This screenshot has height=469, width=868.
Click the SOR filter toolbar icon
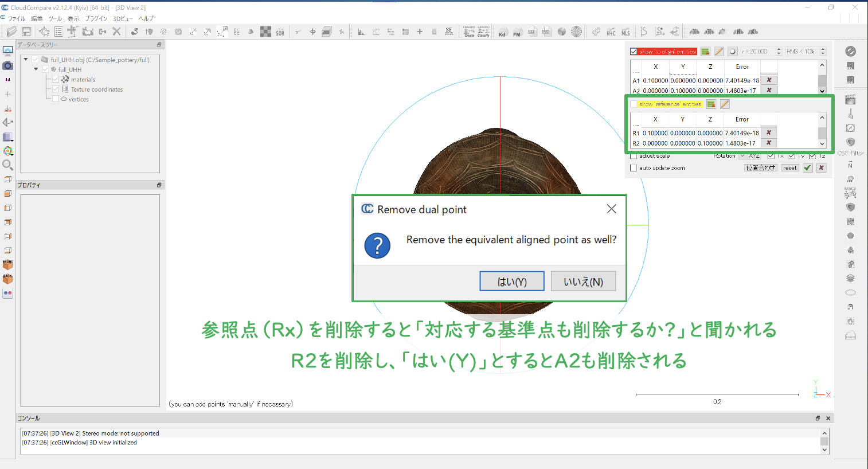[280, 32]
